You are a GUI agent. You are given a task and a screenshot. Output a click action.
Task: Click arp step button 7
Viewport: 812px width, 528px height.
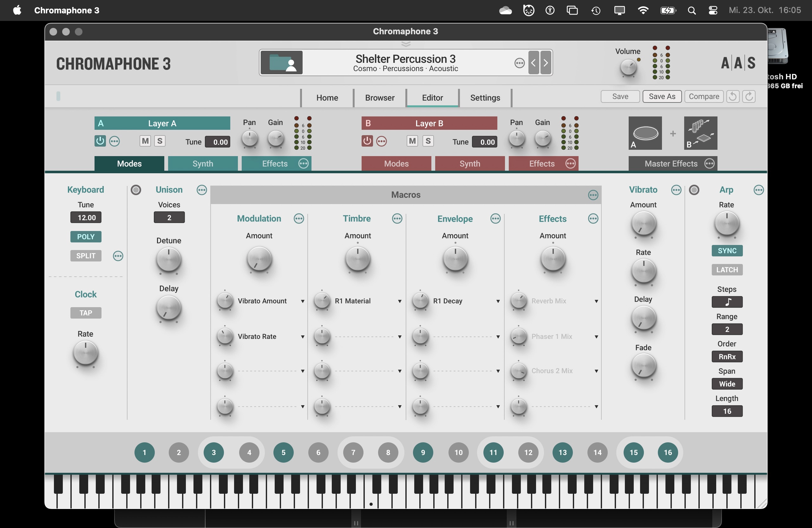tap(353, 452)
